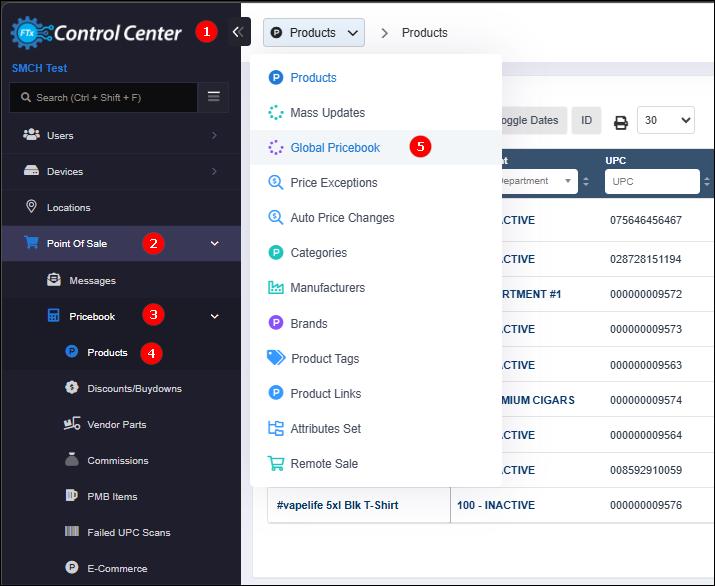
Task: Open the Products breadcrumb dropdown
Action: coord(314,33)
